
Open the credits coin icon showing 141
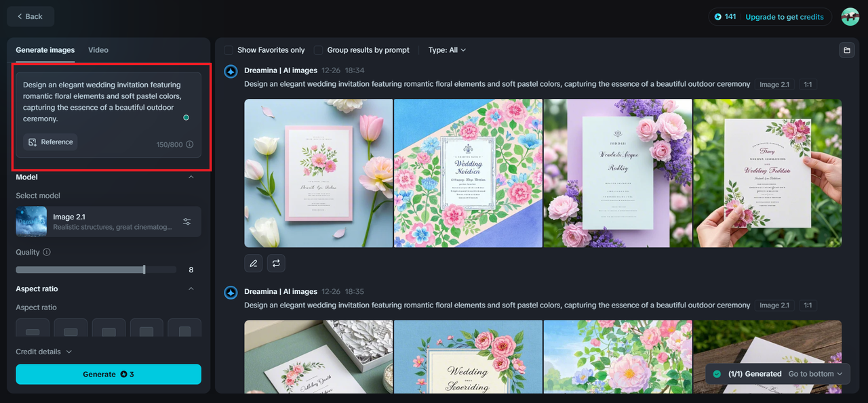pos(718,17)
